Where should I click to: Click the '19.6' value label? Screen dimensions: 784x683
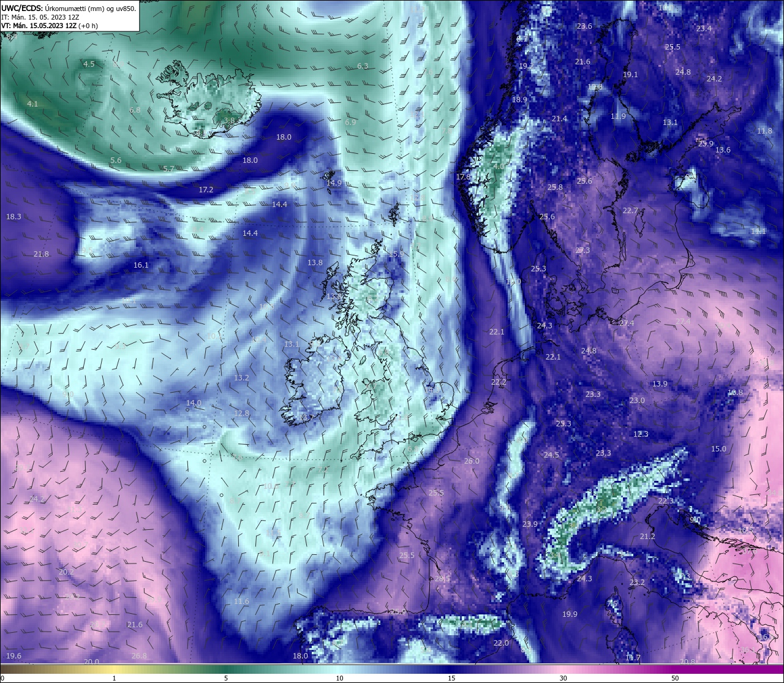tap(13, 656)
